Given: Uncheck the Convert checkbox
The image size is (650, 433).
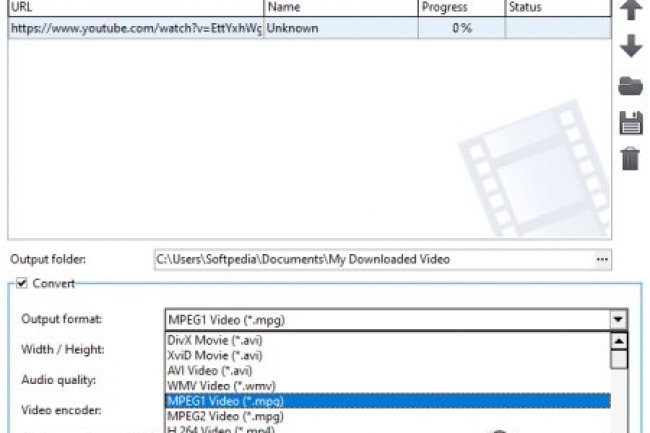Looking at the screenshot, I should coord(23,283).
